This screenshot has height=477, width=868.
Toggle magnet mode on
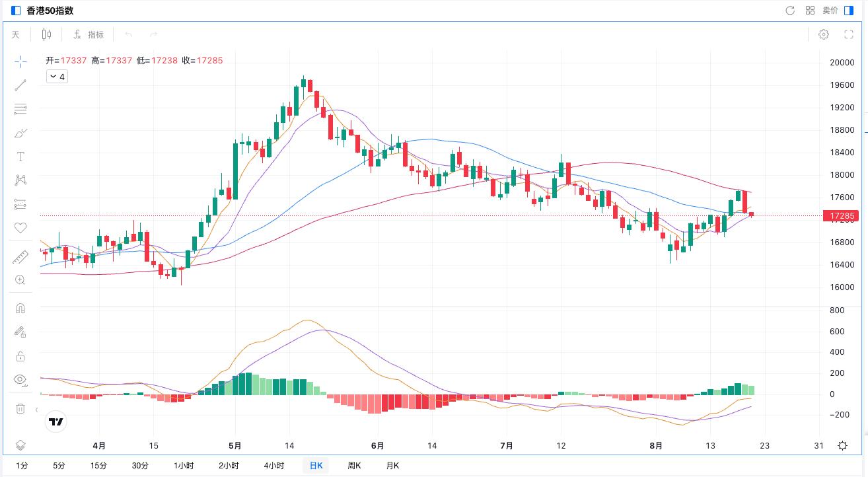20,309
